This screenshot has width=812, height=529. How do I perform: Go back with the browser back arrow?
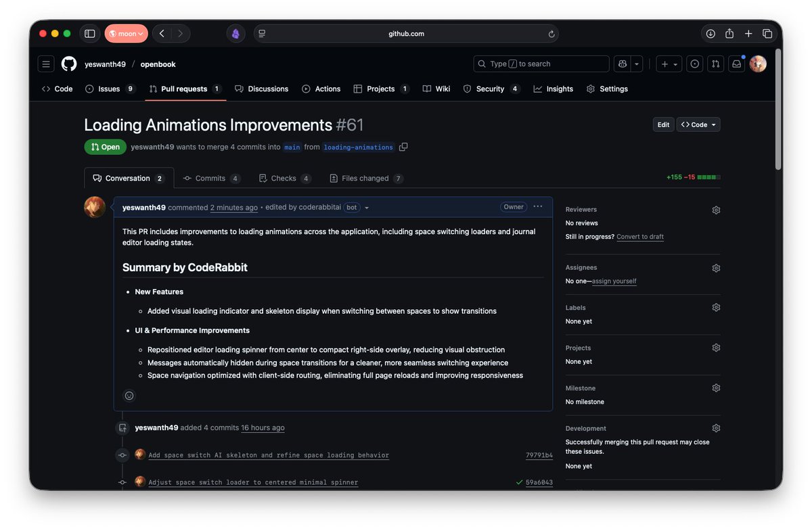point(162,33)
